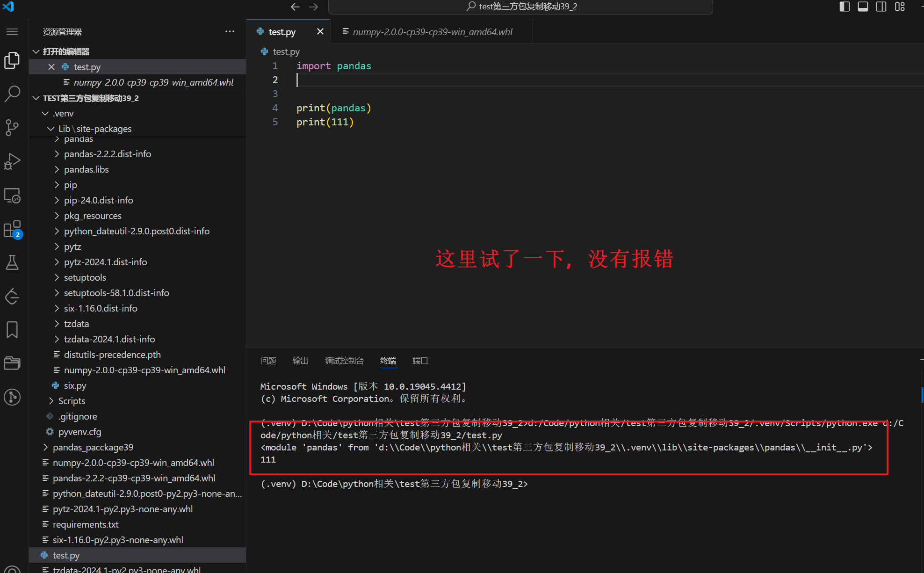Screen dimensions: 924x573
Task: Select test.py at the project root
Action: [x=137, y=555]
